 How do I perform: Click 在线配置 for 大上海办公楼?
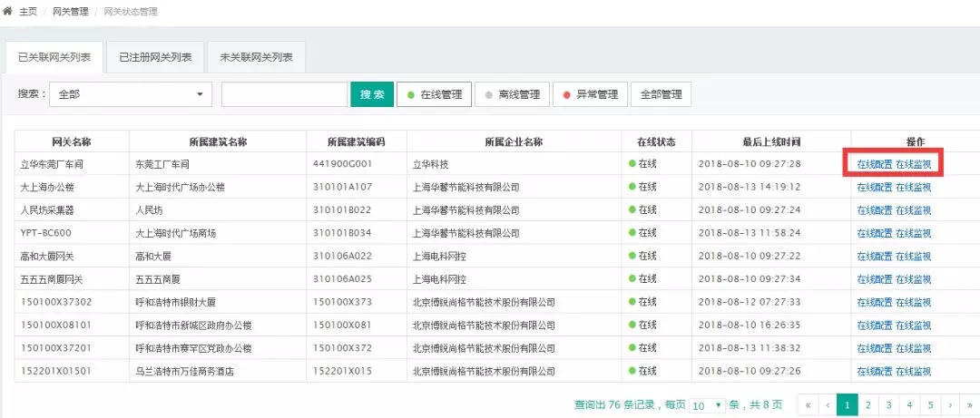[875, 188]
